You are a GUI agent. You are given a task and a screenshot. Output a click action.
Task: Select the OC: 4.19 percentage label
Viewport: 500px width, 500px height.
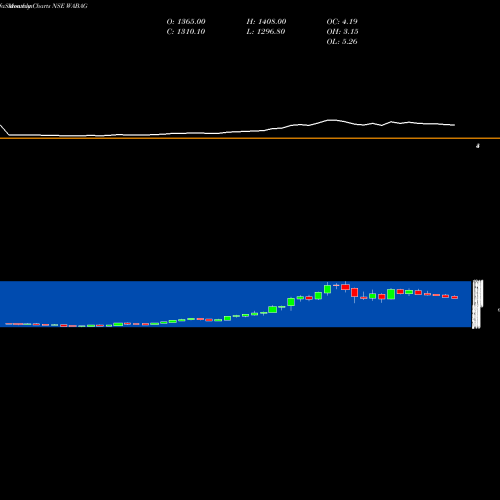pyautogui.click(x=342, y=22)
